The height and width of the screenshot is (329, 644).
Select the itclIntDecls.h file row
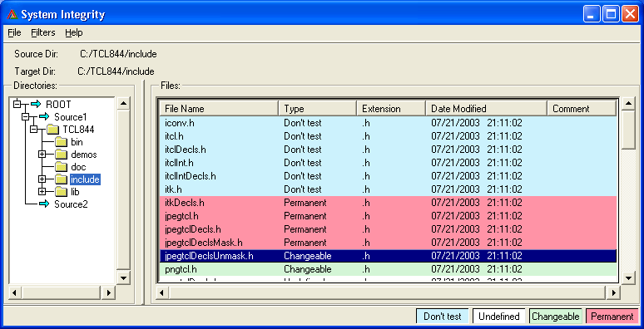pos(388,176)
